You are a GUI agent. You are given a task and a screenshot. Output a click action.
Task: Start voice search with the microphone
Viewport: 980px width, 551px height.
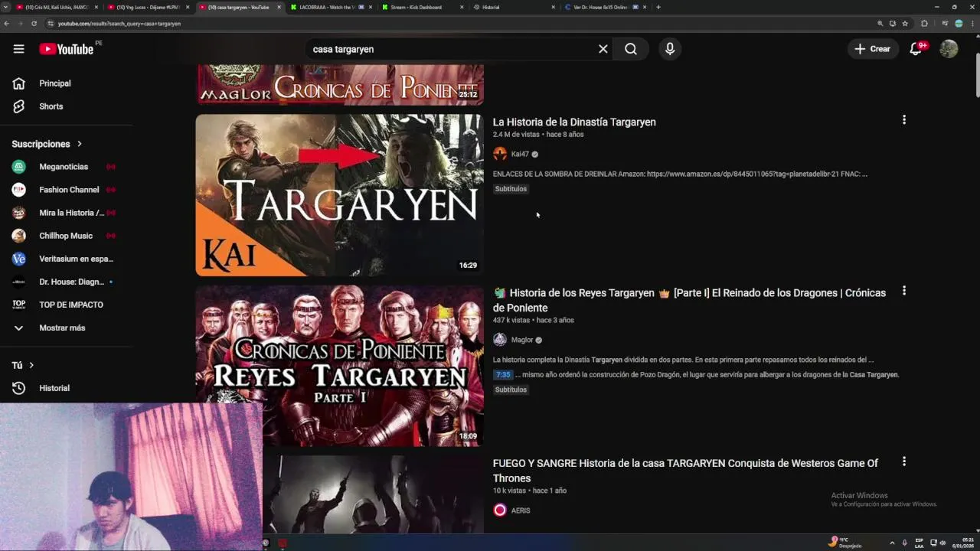pyautogui.click(x=670, y=49)
